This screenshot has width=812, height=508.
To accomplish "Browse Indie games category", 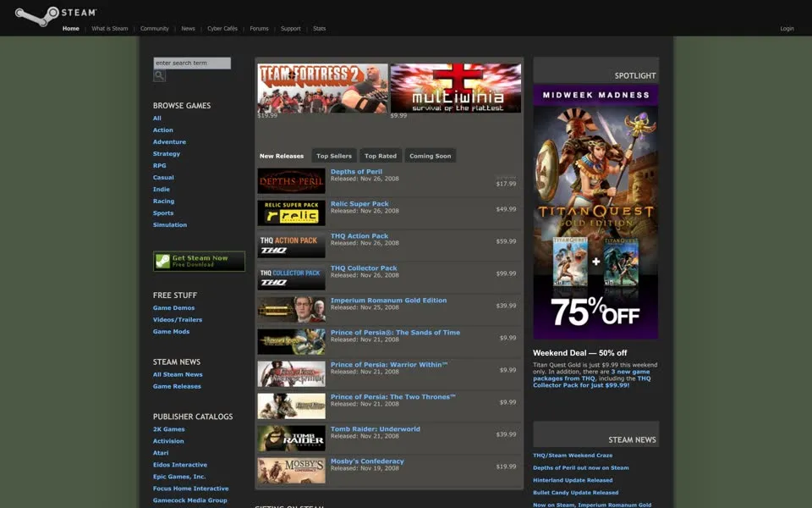I will click(162, 189).
